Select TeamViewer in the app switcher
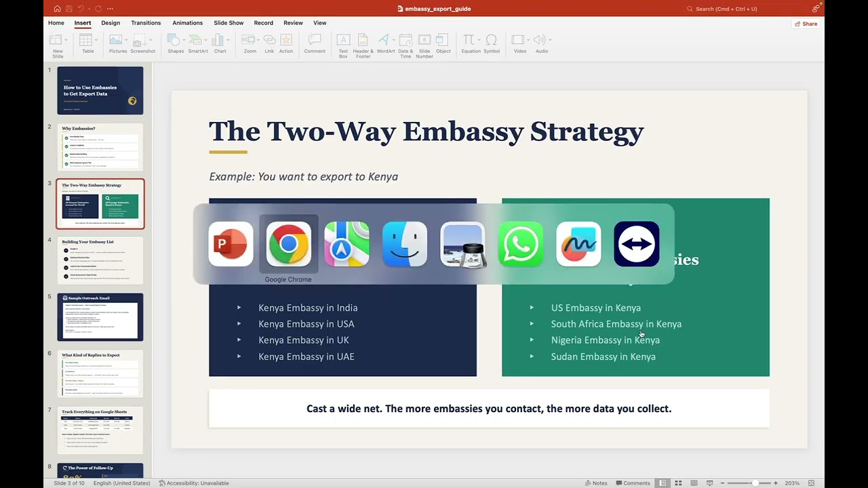The width and height of the screenshot is (868, 488). click(x=637, y=244)
